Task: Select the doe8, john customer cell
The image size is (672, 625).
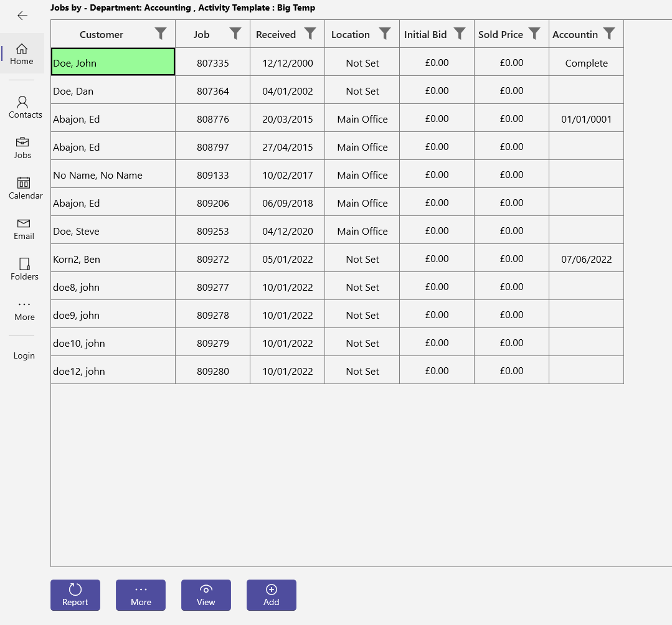Action: [113, 286]
